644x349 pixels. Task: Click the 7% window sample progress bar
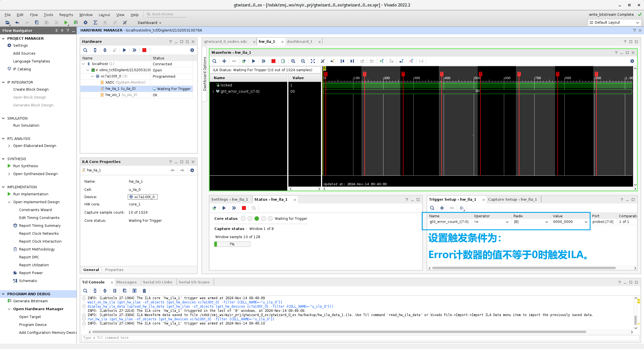click(x=232, y=244)
